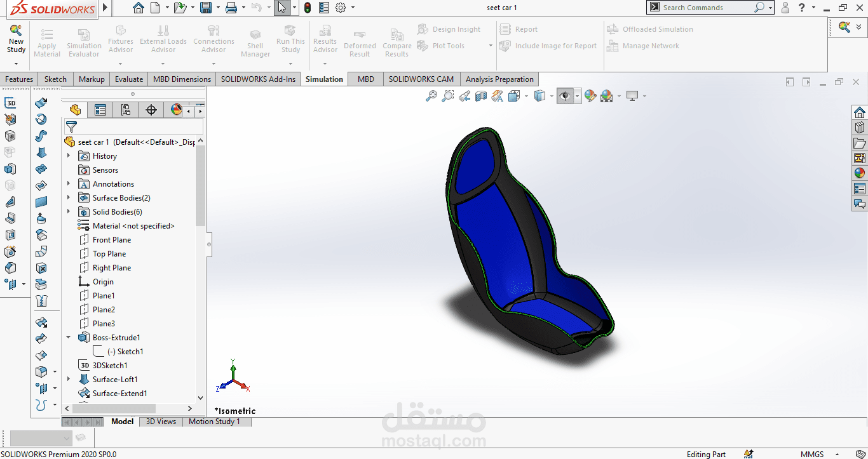Screen dimensions: 868x459
Task: Open Custom Properties icon in task pane
Action: tap(860, 189)
